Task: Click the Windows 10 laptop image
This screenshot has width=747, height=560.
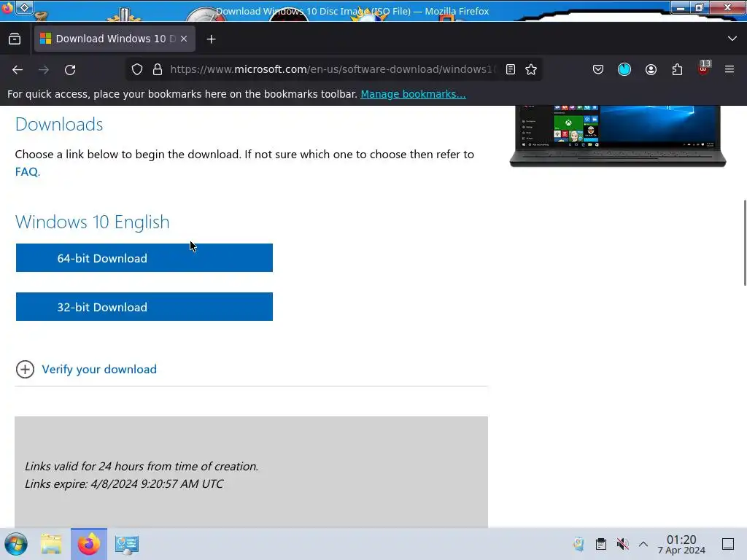Action: coord(617,136)
